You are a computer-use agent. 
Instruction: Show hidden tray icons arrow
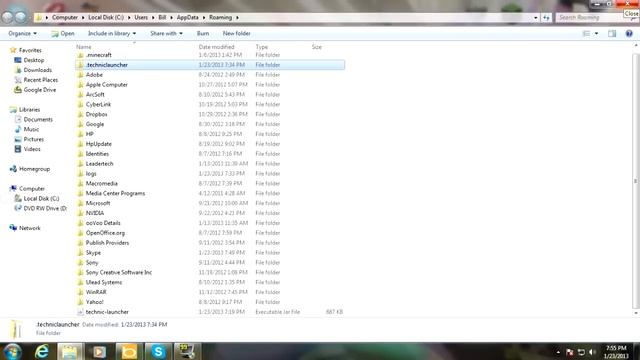[x=558, y=352]
